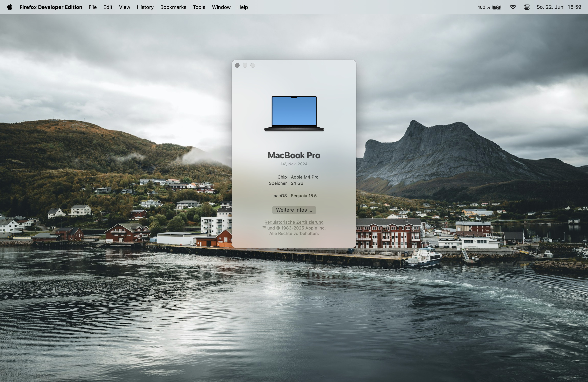Click the Wi-Fi icon in menu bar
Viewport: 588px width, 382px height.
pos(513,7)
